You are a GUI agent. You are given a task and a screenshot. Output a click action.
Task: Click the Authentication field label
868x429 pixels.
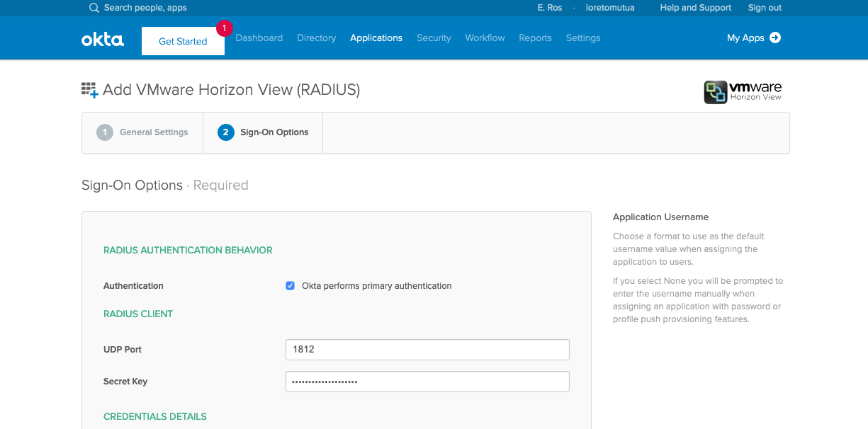(133, 286)
